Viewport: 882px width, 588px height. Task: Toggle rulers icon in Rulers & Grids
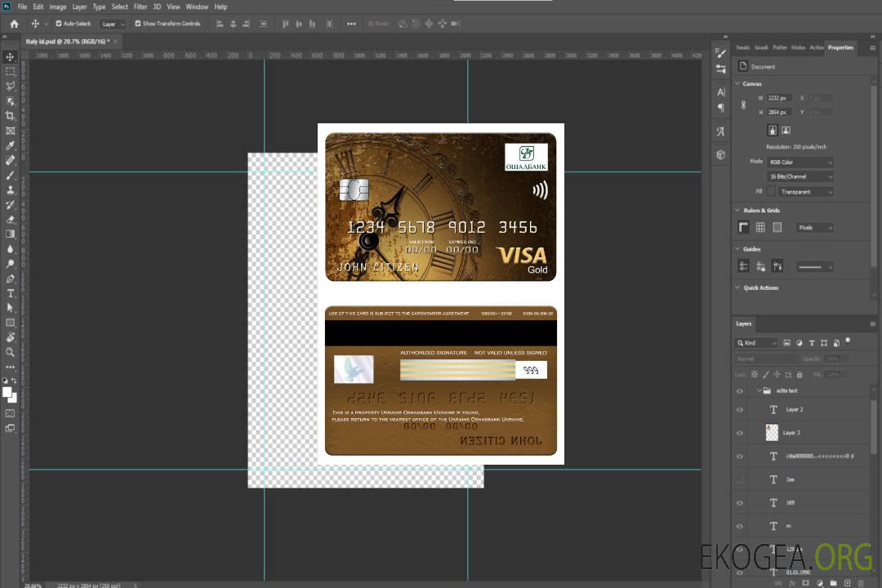point(743,227)
